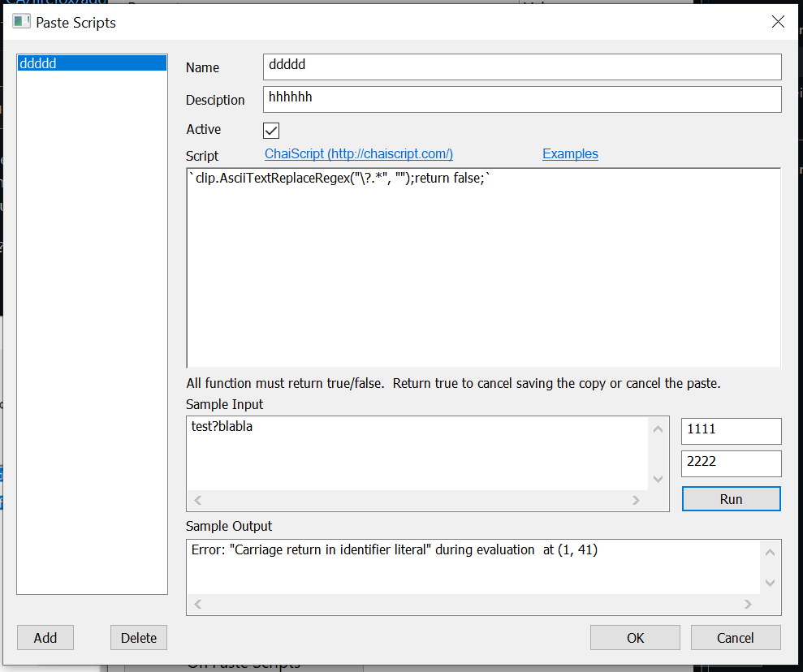Click the Active label
Viewport: 803px width, 672px height.
point(203,129)
